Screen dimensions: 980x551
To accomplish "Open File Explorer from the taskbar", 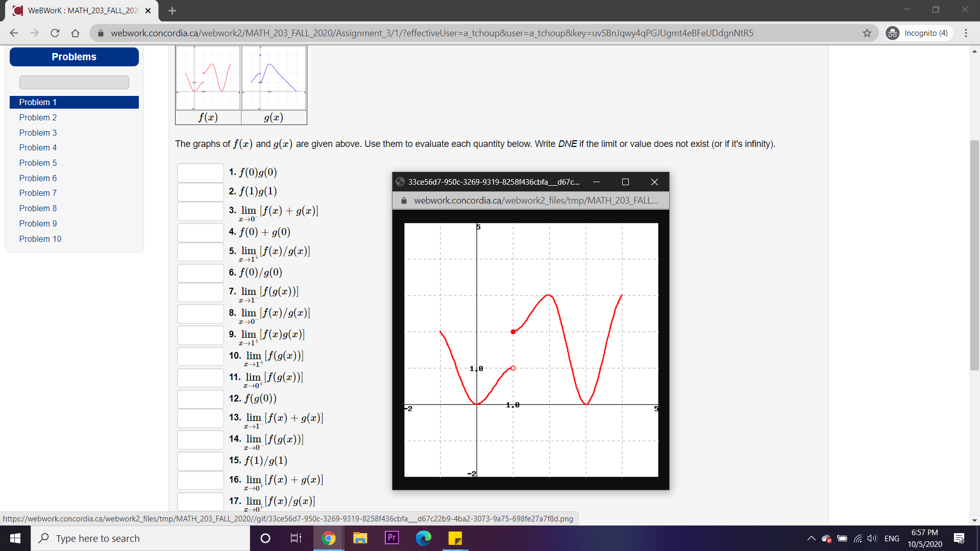I will (x=360, y=538).
